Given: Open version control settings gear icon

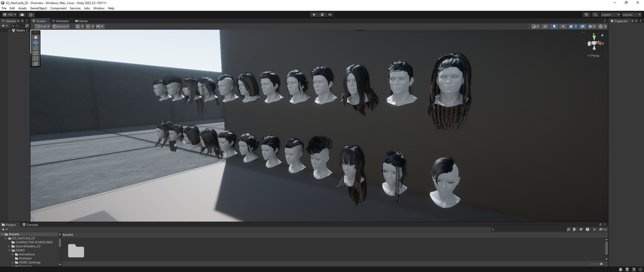Looking at the screenshot, I should click(x=31, y=15).
